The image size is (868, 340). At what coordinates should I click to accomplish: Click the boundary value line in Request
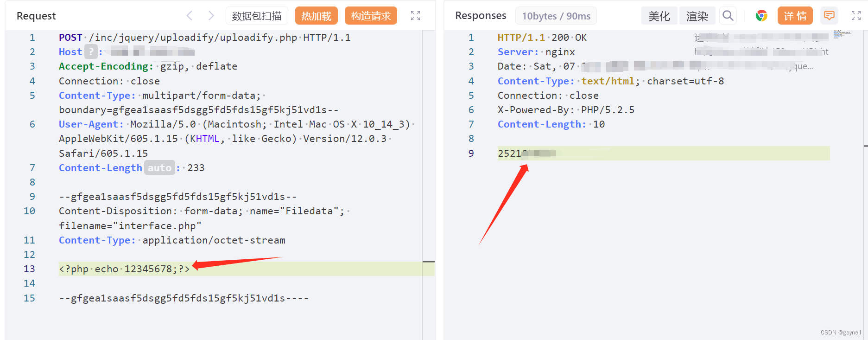(198, 110)
